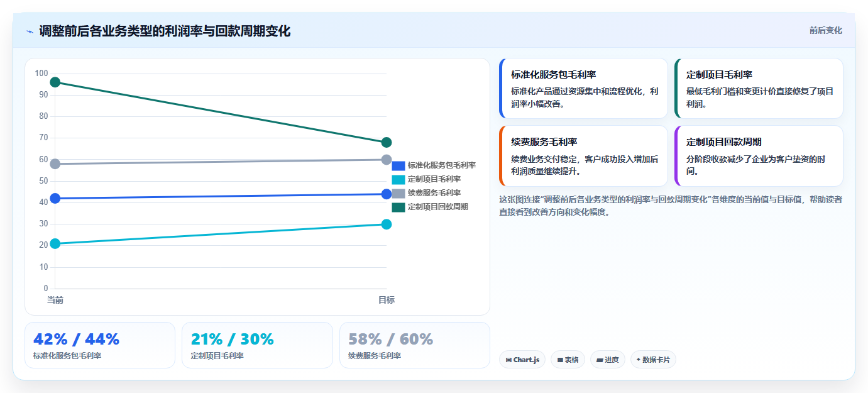Click the dark green 当前 data point at 96
Viewport: 868px width, 393px height.
[55, 82]
